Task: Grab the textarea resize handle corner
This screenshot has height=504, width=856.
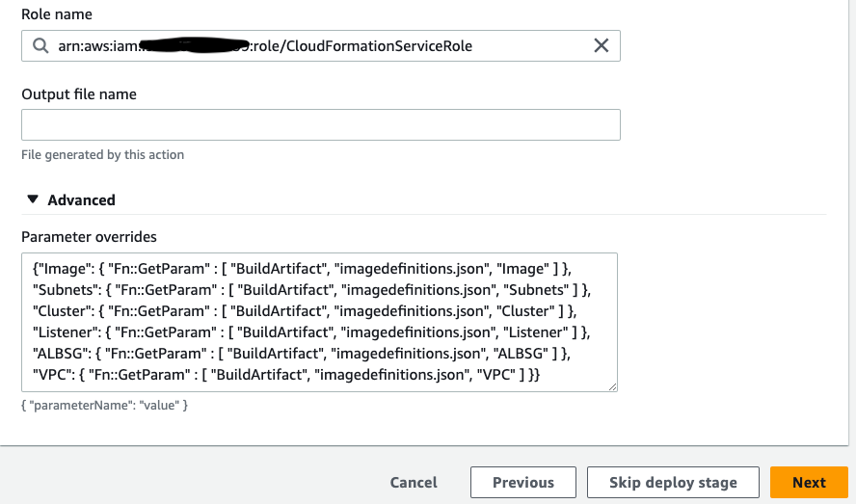Action: [612, 386]
